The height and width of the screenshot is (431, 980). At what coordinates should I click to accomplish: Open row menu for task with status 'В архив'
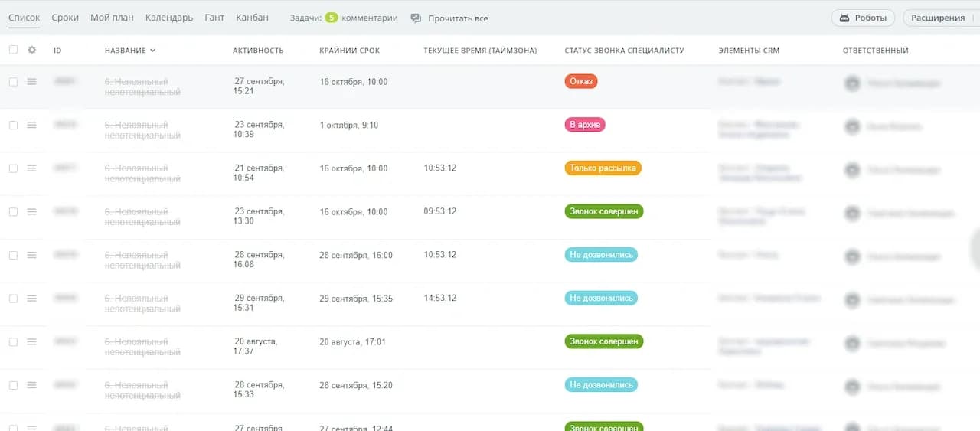(x=32, y=125)
